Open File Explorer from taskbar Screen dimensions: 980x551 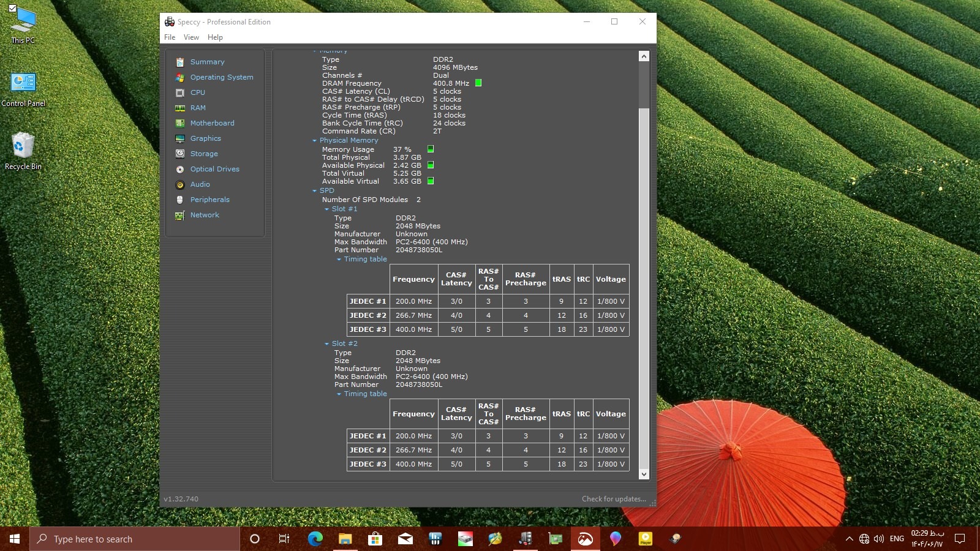point(345,539)
